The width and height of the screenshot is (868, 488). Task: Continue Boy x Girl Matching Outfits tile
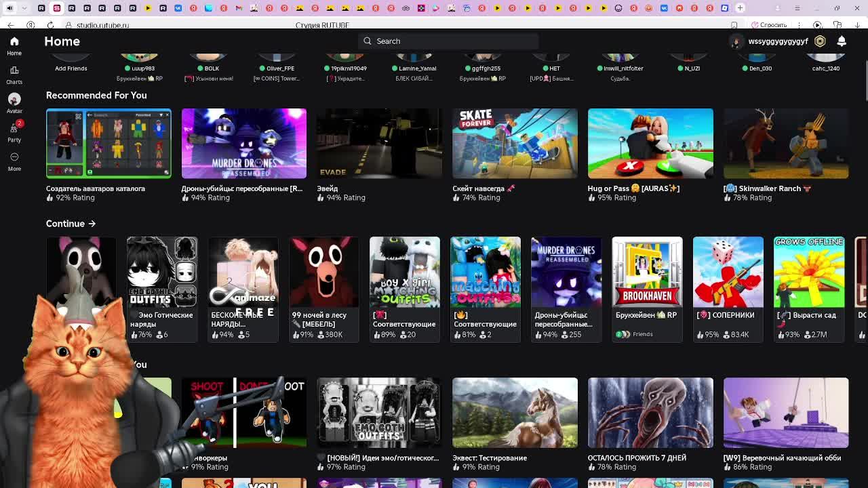(x=404, y=289)
